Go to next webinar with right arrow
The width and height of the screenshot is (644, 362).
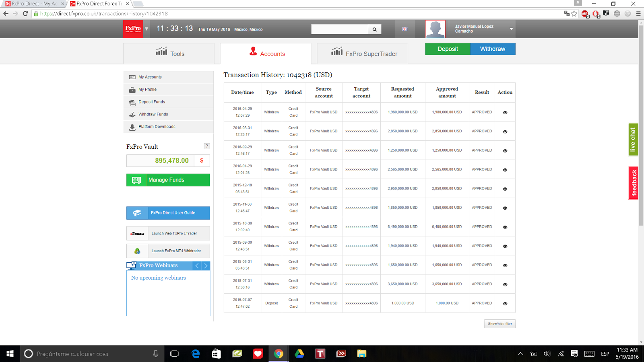coord(206,266)
